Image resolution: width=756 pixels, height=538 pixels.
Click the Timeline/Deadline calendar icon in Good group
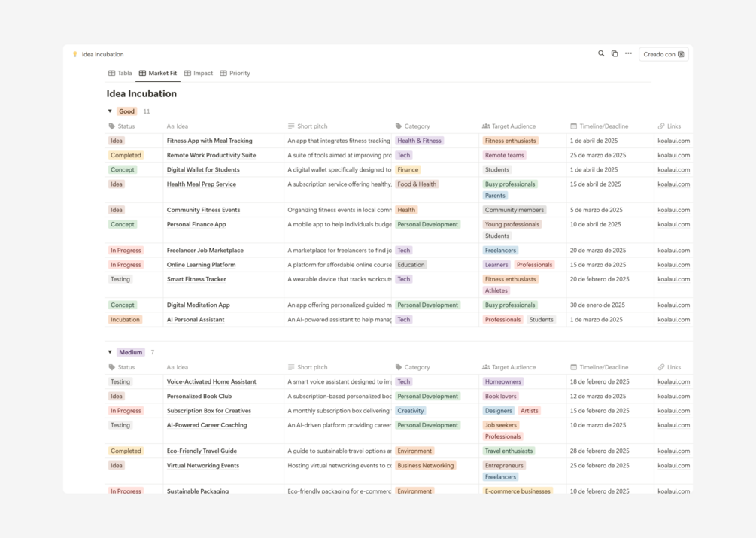tap(573, 126)
